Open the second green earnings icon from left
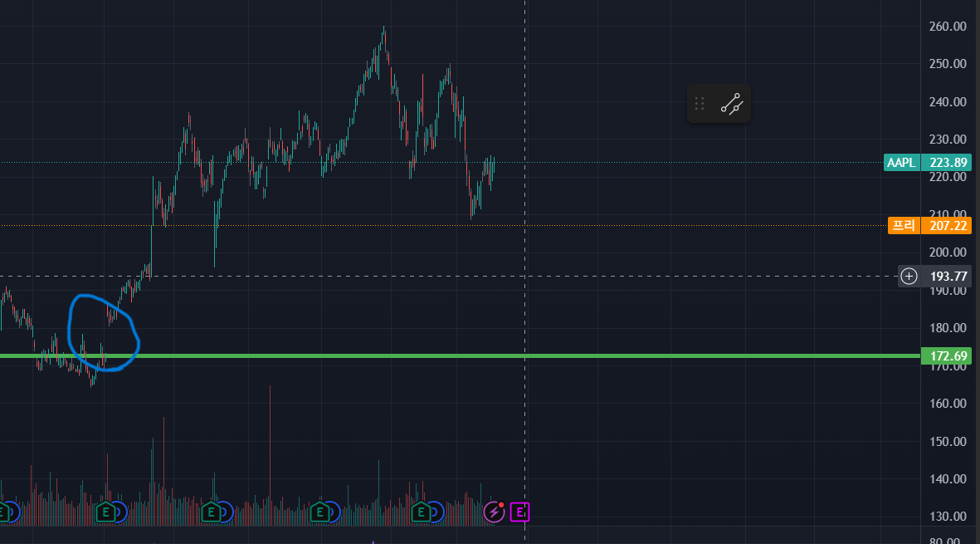The image size is (980, 544). [105, 512]
